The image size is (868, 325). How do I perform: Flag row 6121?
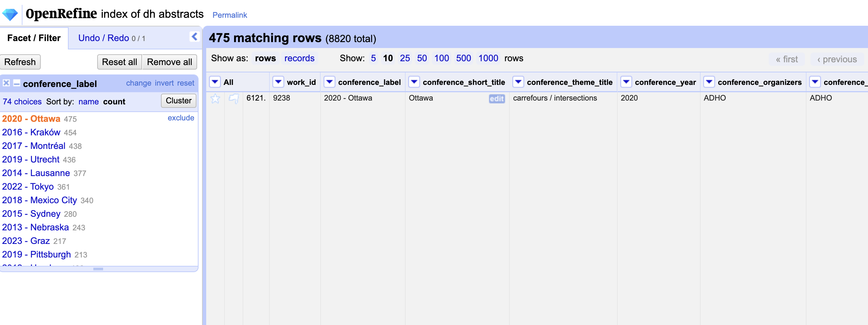coord(234,99)
